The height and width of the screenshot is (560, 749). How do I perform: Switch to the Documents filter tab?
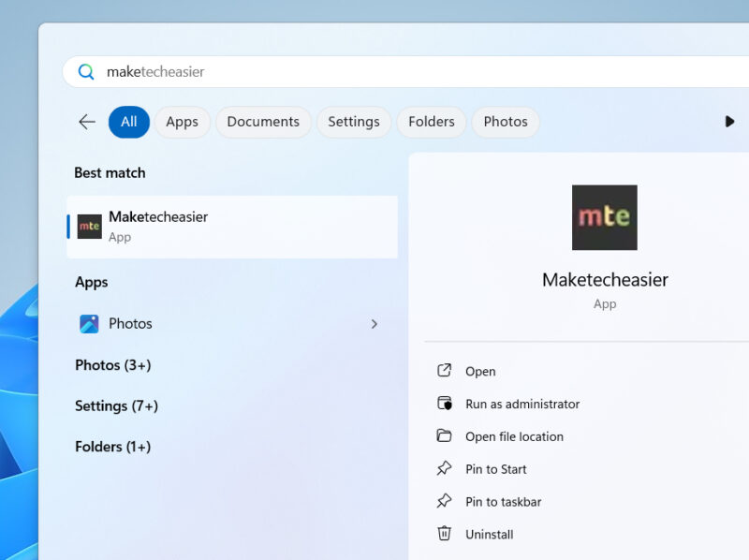pyautogui.click(x=263, y=122)
